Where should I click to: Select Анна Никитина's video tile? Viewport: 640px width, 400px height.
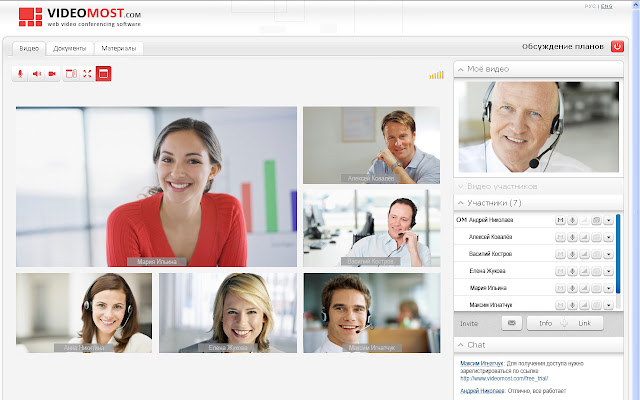click(x=84, y=313)
